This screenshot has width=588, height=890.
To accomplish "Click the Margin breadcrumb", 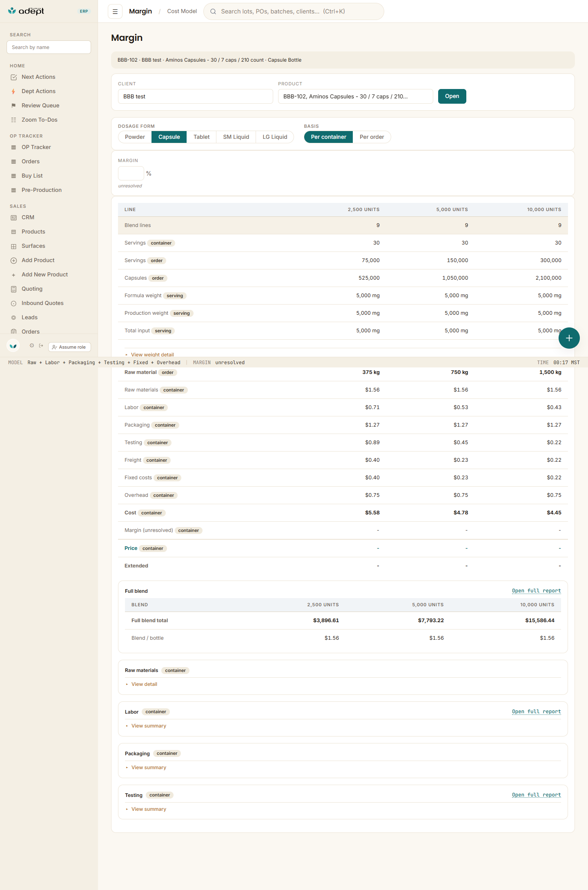I will 140,11.
